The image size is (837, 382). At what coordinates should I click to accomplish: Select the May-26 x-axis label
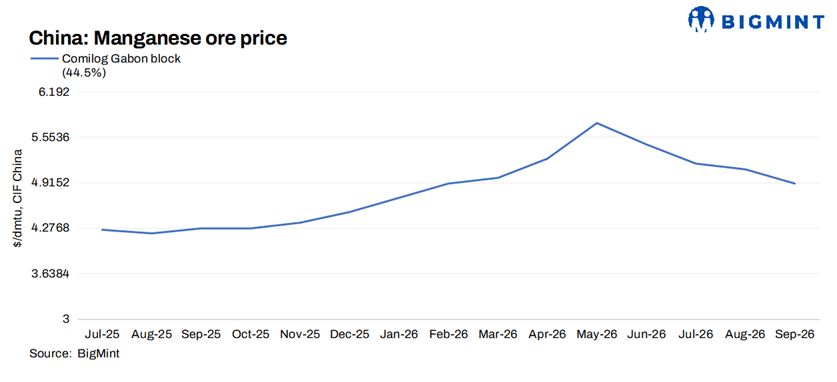[x=597, y=335]
